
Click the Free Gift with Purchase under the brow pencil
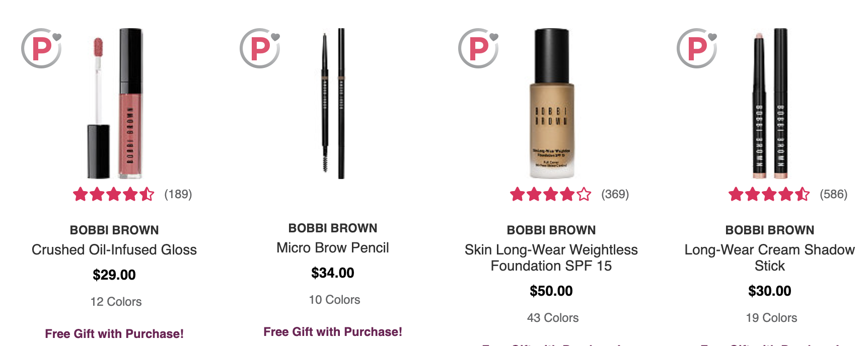pyautogui.click(x=333, y=332)
